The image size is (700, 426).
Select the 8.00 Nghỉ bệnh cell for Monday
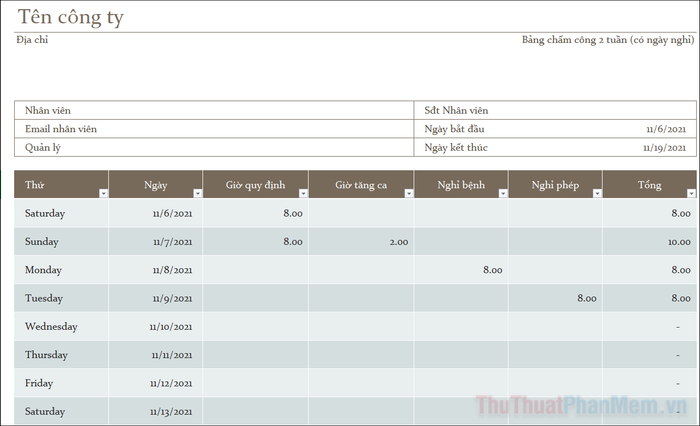pos(461,270)
